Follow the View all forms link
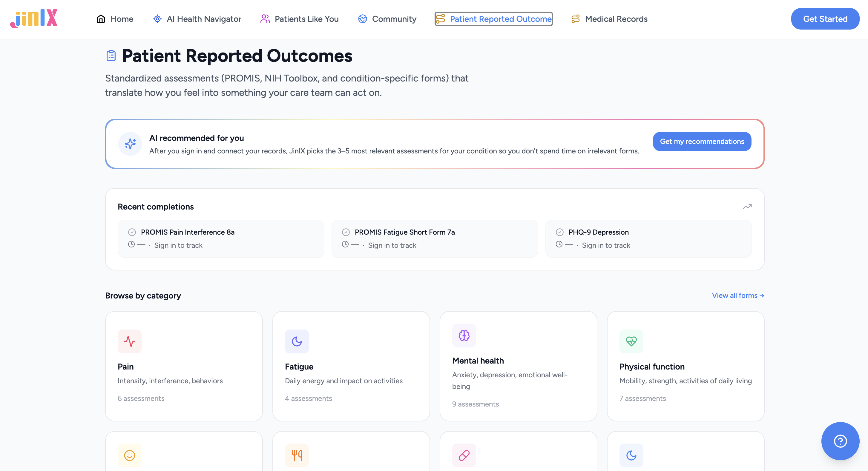Image resolution: width=868 pixels, height=471 pixels. (x=738, y=295)
